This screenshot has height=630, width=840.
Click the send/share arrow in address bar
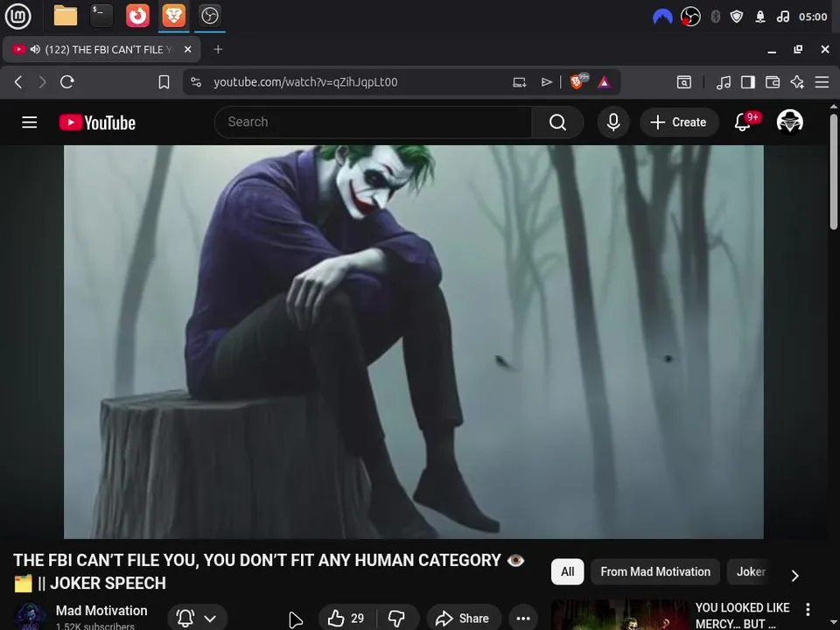point(546,82)
